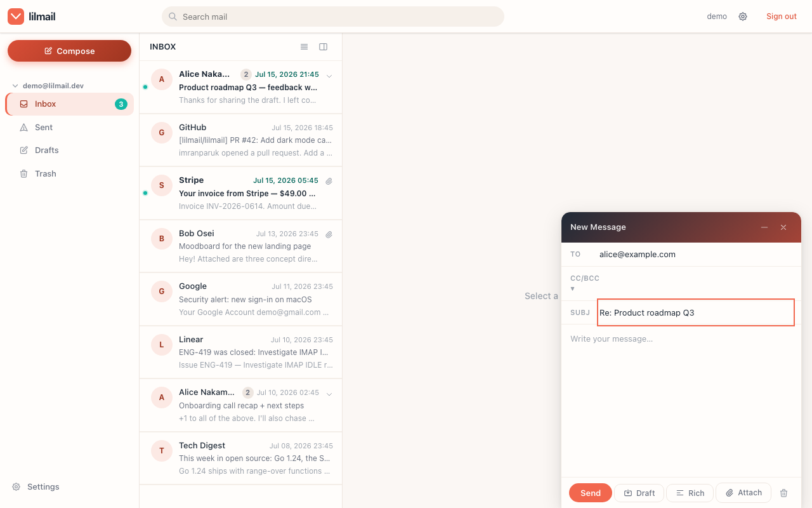Click the thread count badge on Onboarding call
This screenshot has height=508, width=812.
click(248, 392)
